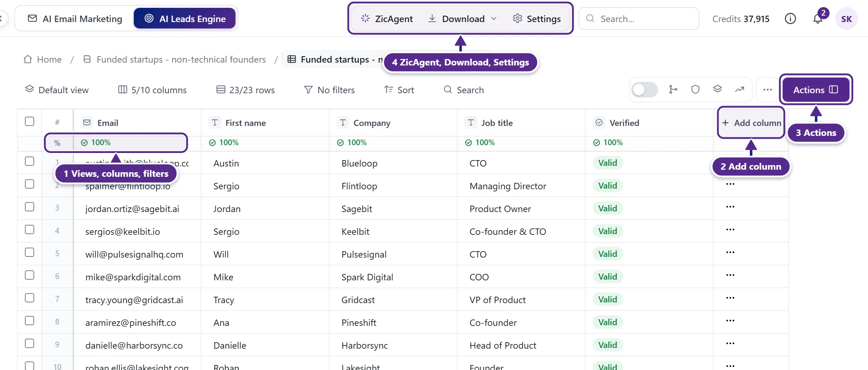This screenshot has width=868, height=370.
Task: Open the SK user avatar menu
Action: coord(846,19)
